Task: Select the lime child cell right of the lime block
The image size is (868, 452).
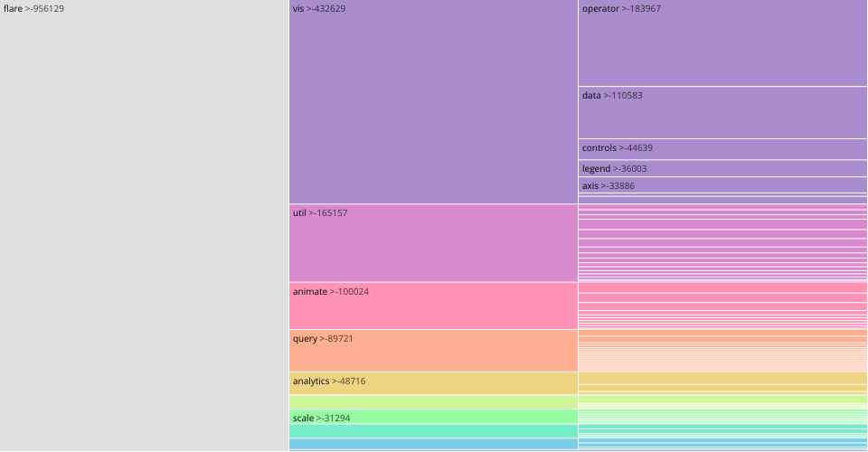Action: click(722, 399)
